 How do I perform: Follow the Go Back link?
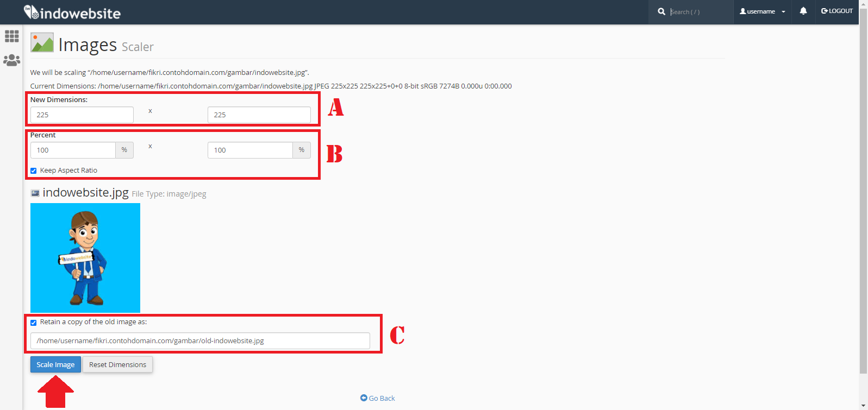378,398
